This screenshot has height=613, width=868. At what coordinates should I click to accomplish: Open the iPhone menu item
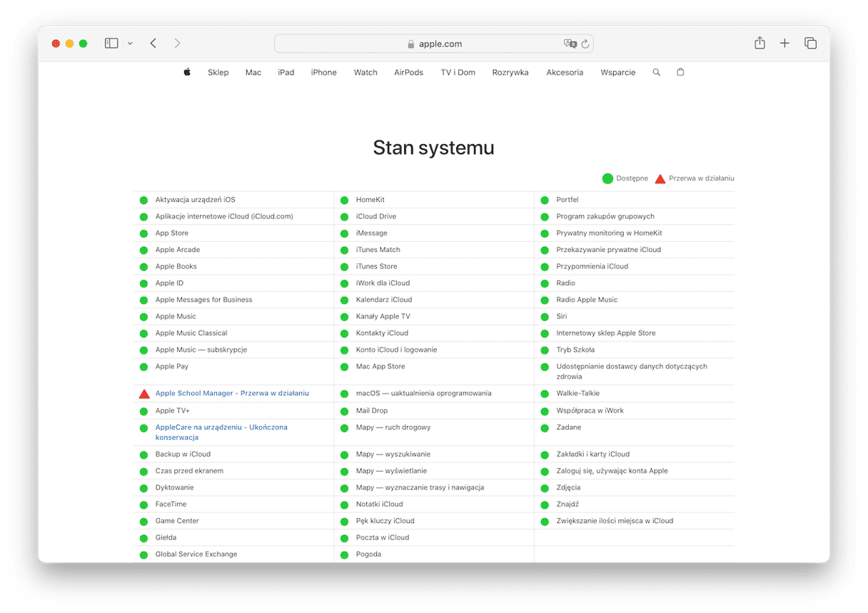(324, 72)
